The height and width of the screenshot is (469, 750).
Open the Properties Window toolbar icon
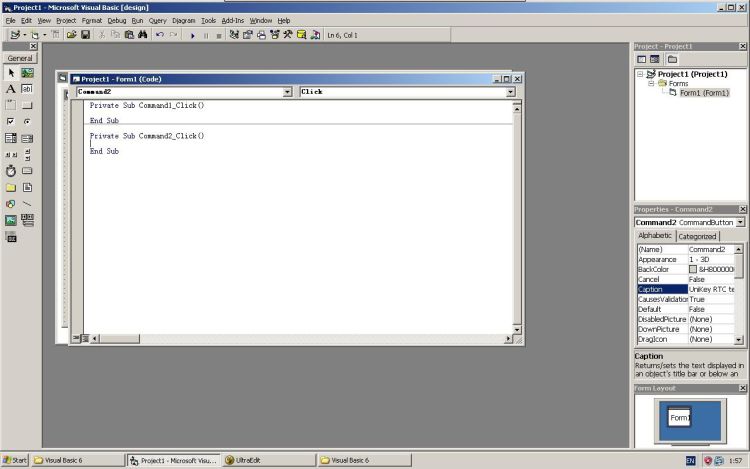pos(247,34)
